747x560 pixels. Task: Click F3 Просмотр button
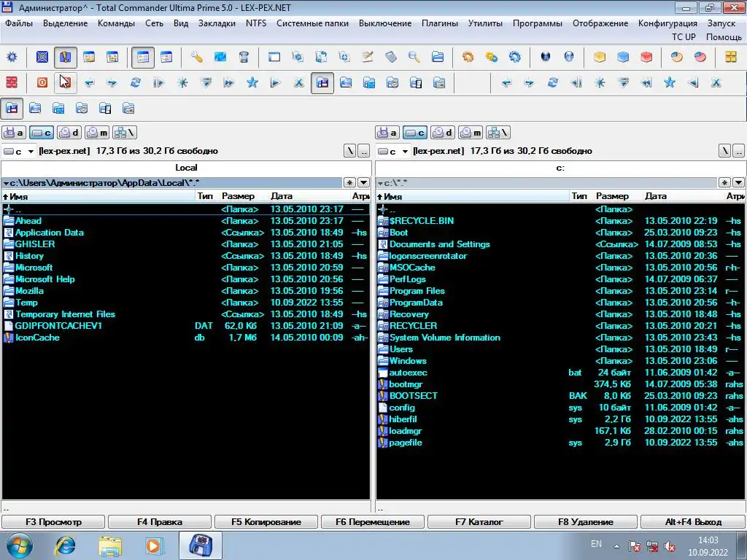(x=53, y=522)
